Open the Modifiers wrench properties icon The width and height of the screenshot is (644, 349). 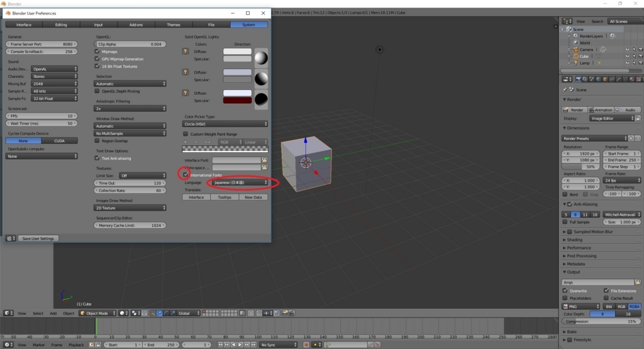(619, 79)
